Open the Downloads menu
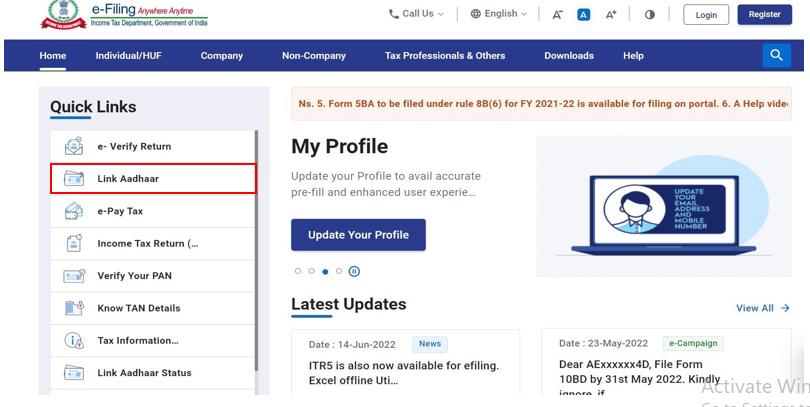 (568, 56)
